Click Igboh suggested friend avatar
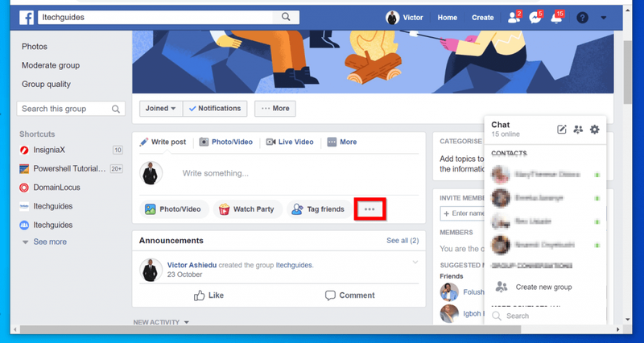 449,314
